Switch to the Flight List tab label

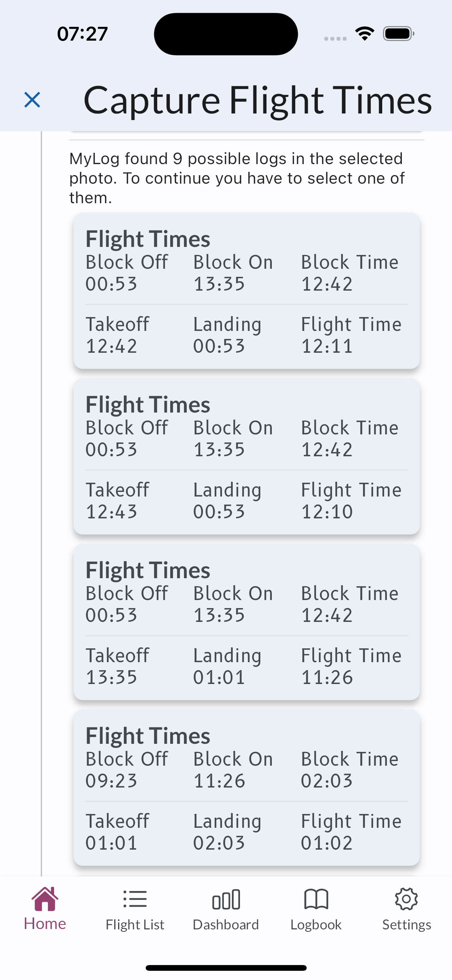(135, 924)
